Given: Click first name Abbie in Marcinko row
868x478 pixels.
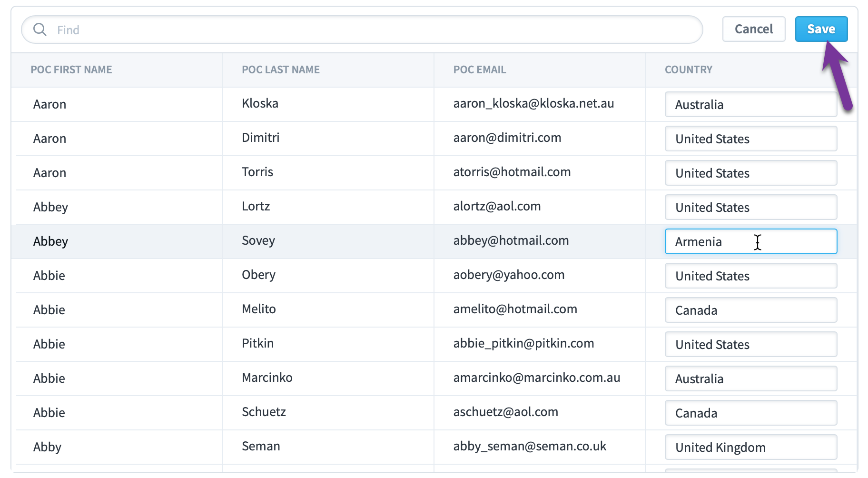Looking at the screenshot, I should [49, 378].
